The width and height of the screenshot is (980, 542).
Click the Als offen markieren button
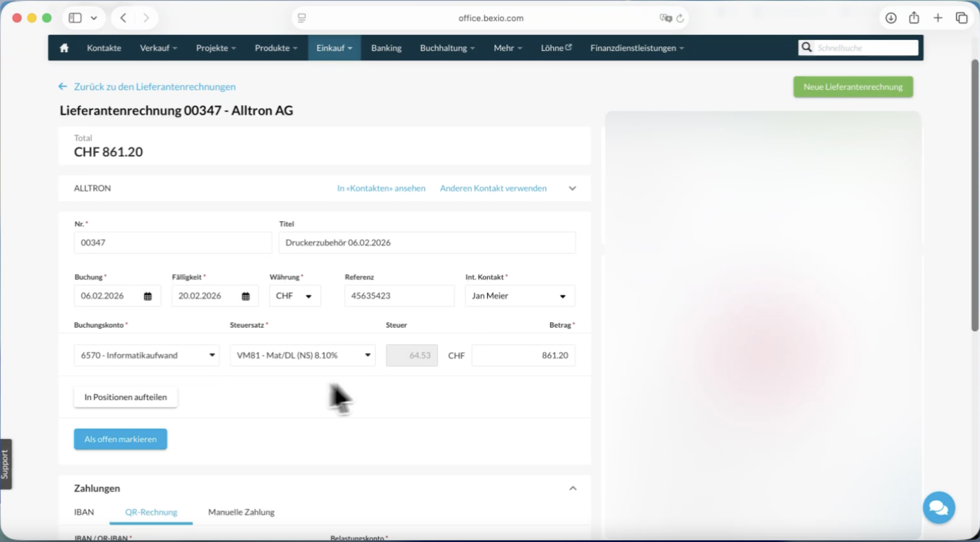pyautogui.click(x=120, y=439)
